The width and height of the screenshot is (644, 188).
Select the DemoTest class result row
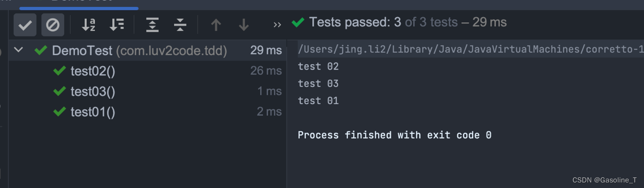point(138,51)
